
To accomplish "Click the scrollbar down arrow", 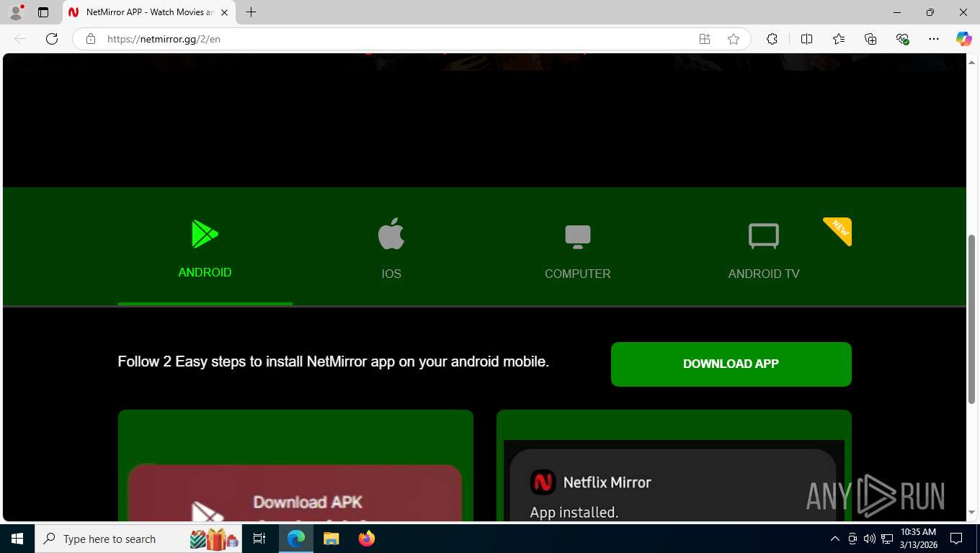I will 972,513.
